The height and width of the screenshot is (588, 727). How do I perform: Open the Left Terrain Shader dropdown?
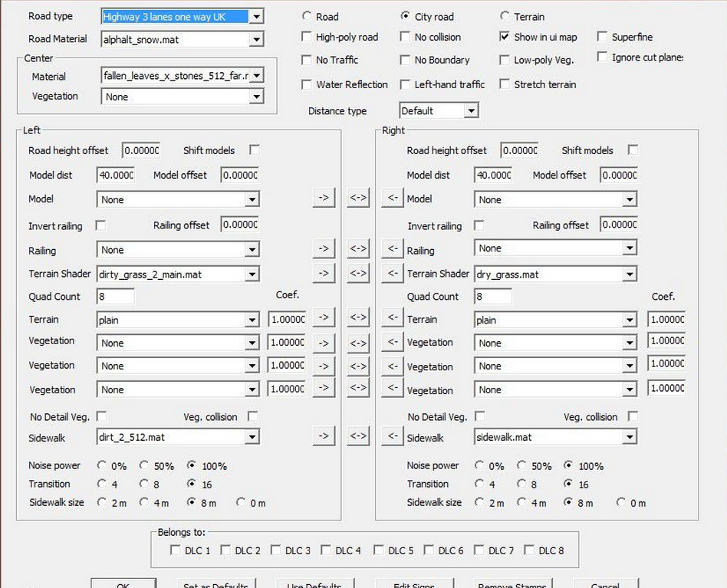(x=252, y=274)
